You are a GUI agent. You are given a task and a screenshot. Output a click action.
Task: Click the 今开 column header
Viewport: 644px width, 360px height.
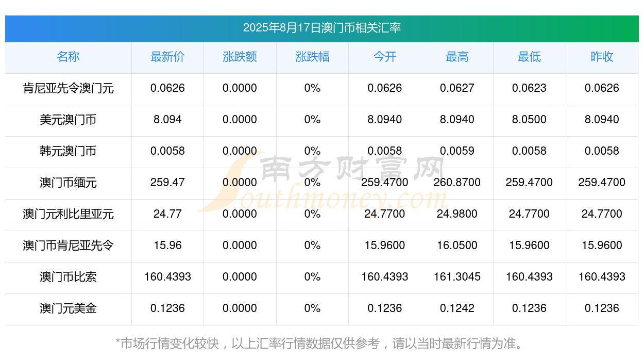pos(385,57)
